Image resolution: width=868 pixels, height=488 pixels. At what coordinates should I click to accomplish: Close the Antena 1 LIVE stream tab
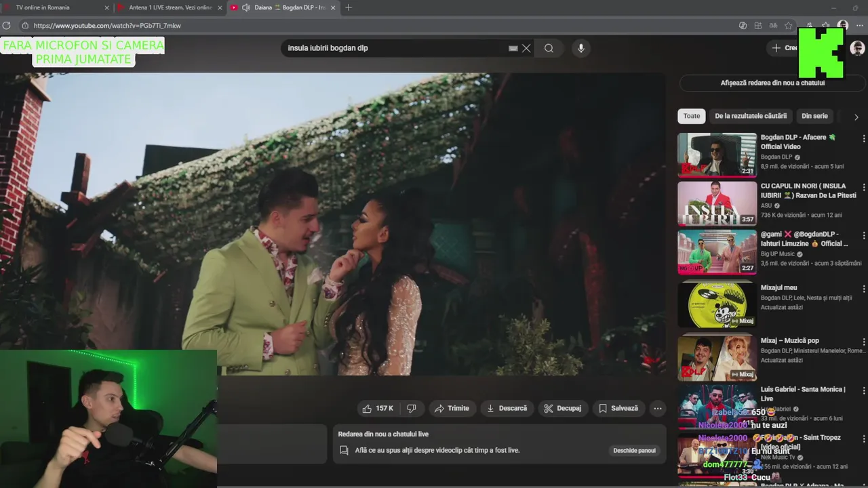(x=220, y=7)
